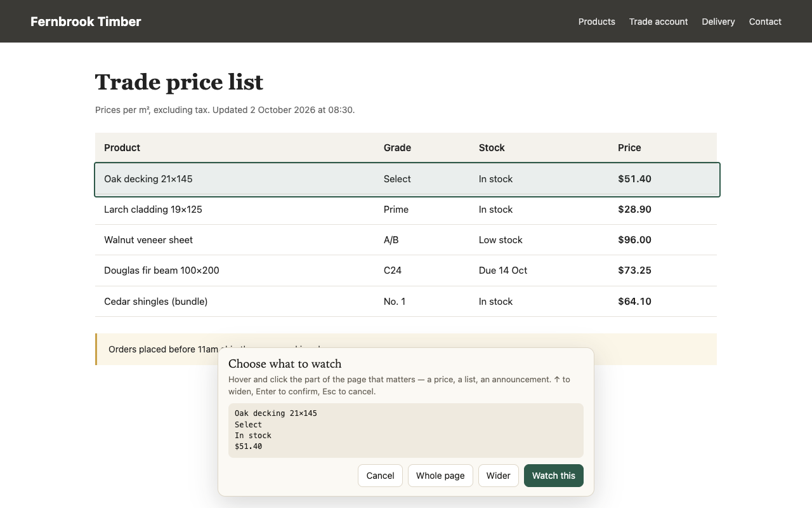Click the $73.25 price cell
The height and width of the screenshot is (508, 812).
(663, 271)
